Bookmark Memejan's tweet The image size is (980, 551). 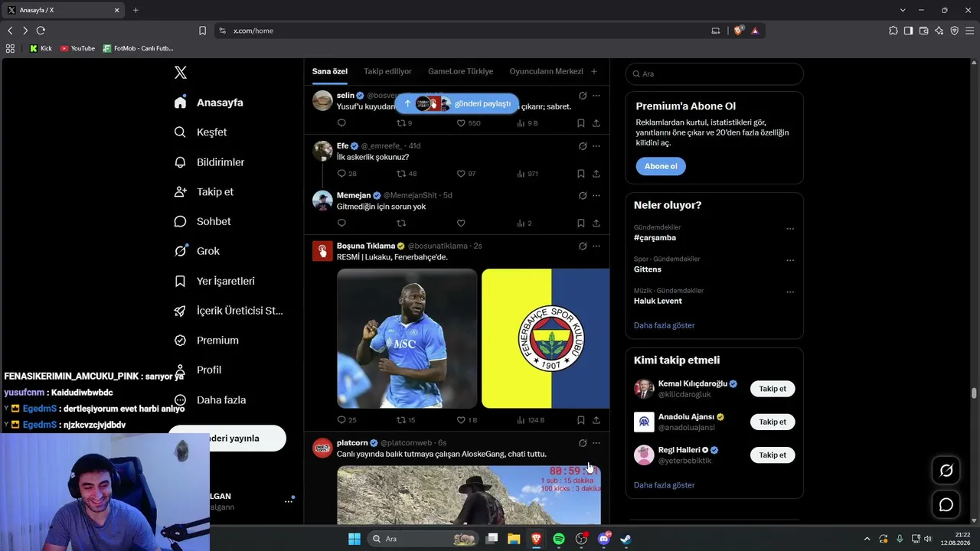581,223
